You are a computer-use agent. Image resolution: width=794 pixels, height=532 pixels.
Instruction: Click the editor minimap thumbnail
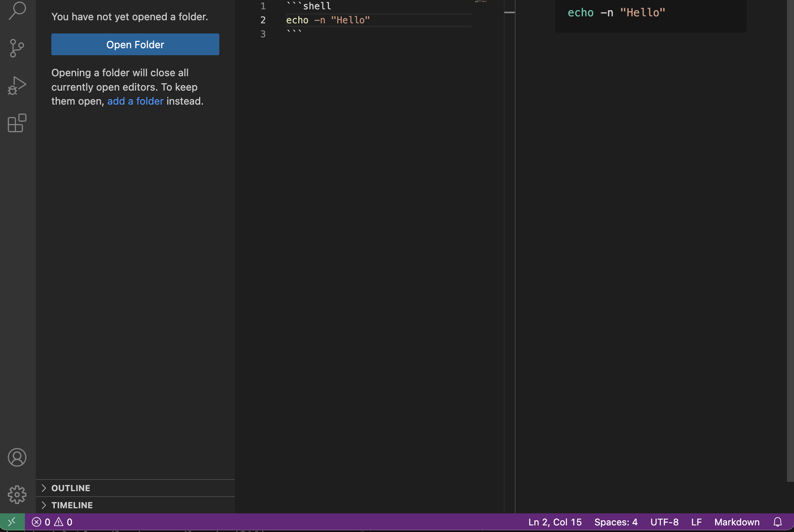(x=481, y=2)
